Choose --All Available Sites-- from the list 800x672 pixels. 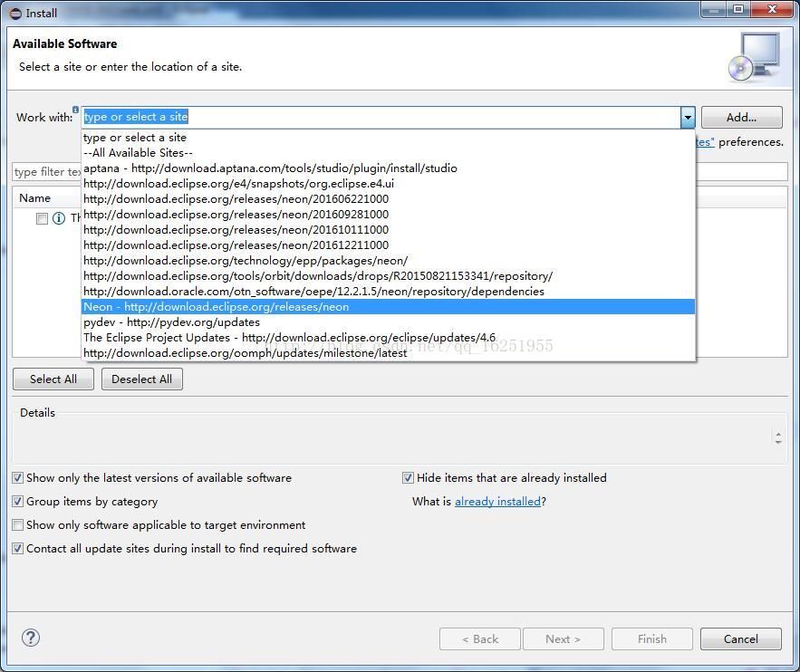pos(138,152)
